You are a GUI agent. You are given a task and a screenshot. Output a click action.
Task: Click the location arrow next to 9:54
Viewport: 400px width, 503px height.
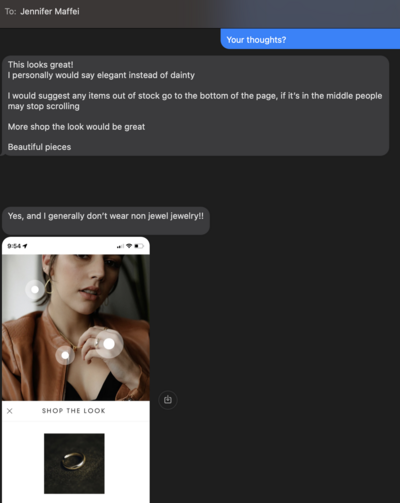[25, 246]
